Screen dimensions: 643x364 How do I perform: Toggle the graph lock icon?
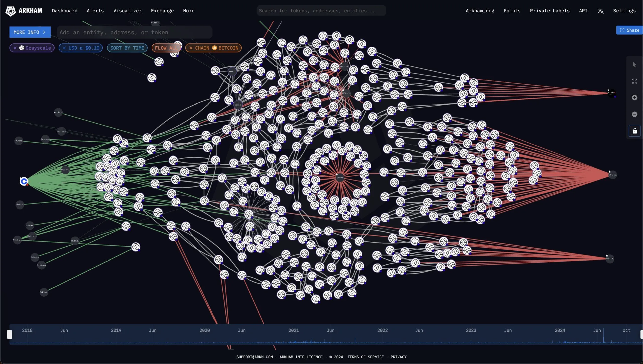click(634, 131)
